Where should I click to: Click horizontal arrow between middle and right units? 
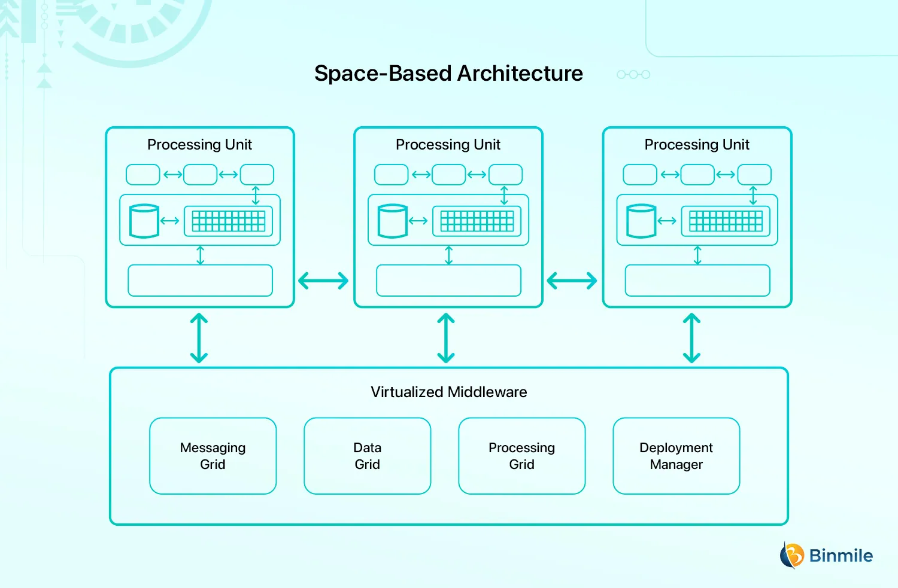pos(572,281)
